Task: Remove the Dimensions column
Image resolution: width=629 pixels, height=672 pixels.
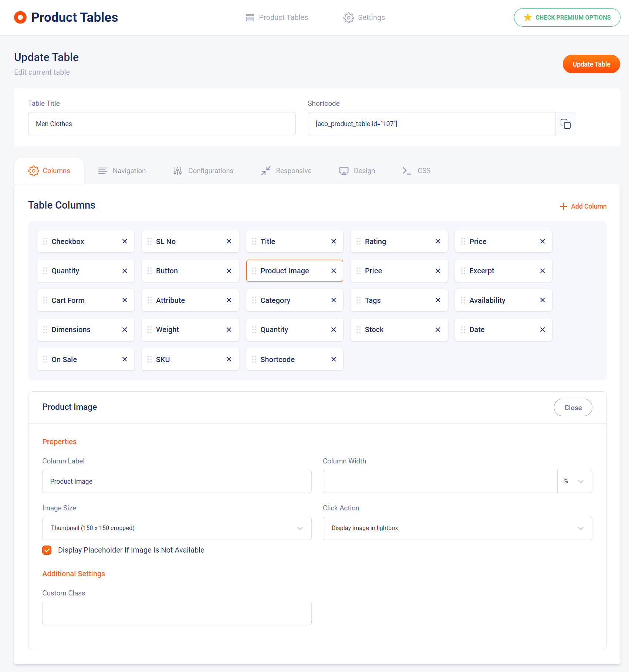Action: [x=125, y=330]
